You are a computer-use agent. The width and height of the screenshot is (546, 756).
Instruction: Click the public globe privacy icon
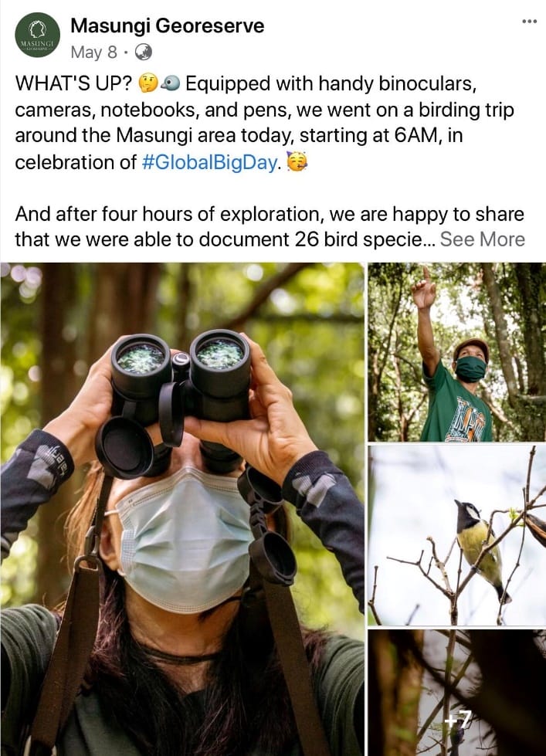coord(143,52)
